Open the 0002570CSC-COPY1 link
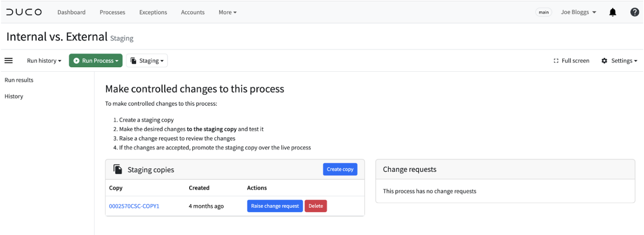The image size is (644, 235). [x=134, y=206]
